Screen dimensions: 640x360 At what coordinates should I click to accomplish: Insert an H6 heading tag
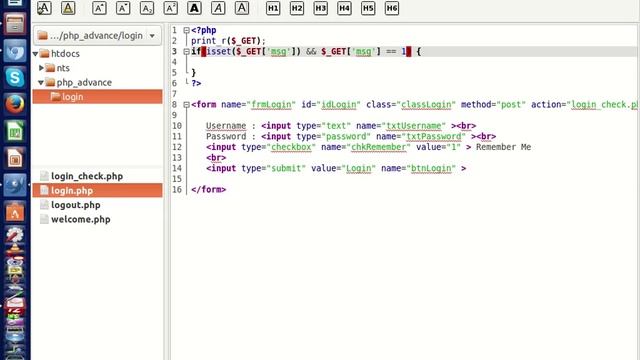[x=391, y=8]
